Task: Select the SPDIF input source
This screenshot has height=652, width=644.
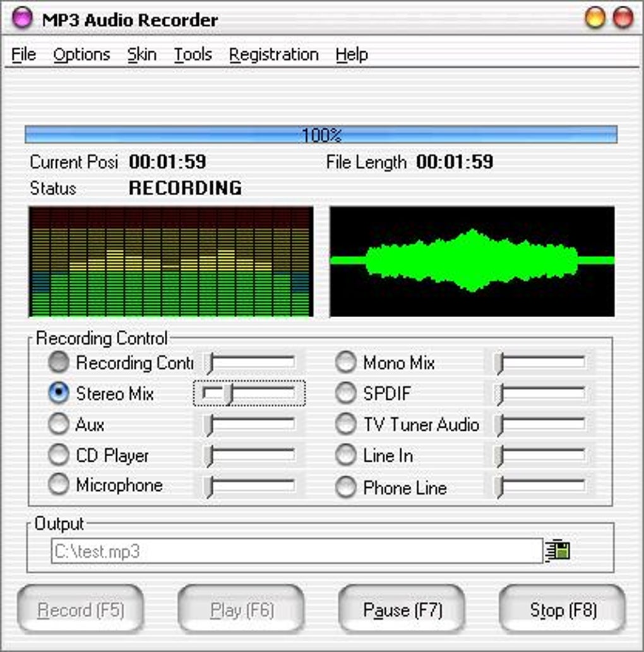Action: (346, 393)
